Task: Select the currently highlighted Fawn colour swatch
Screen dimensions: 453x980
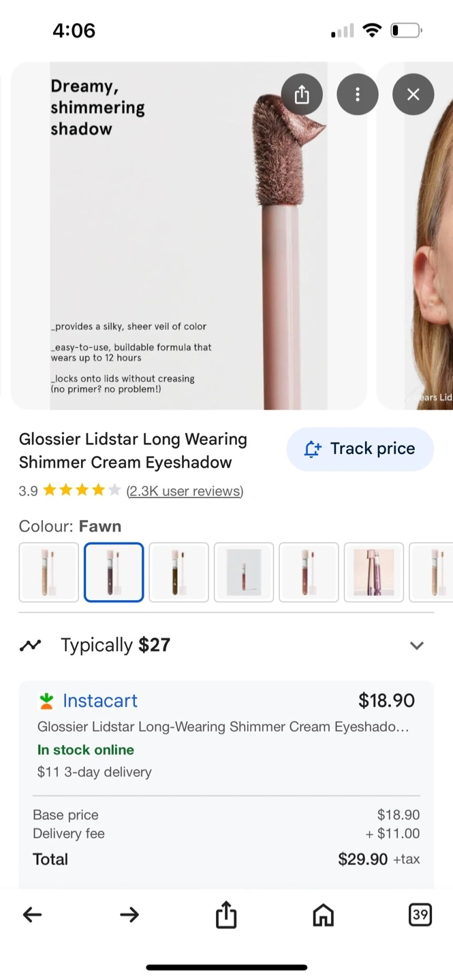Action: (114, 572)
